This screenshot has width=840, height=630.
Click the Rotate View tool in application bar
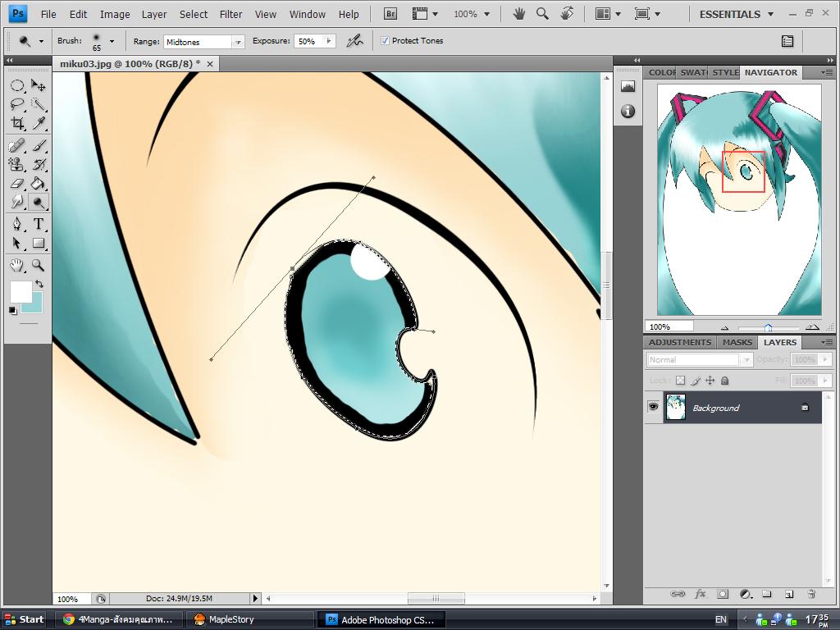click(x=567, y=14)
